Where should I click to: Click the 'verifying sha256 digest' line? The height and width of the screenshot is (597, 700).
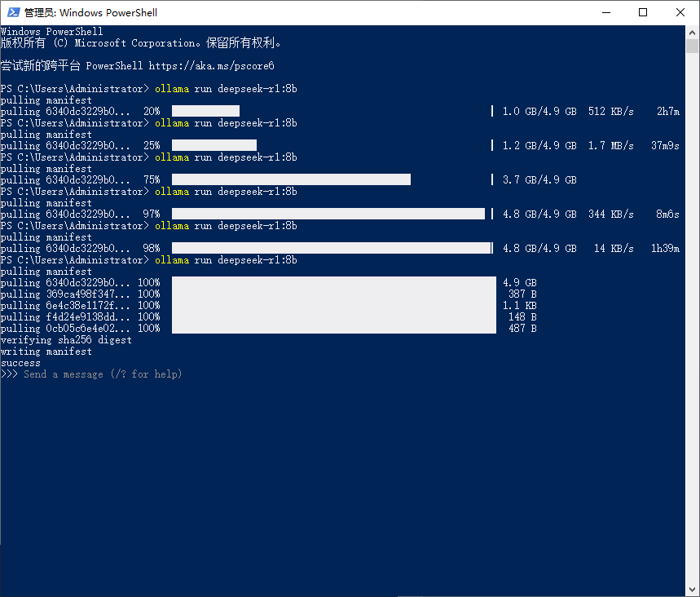[x=66, y=340]
